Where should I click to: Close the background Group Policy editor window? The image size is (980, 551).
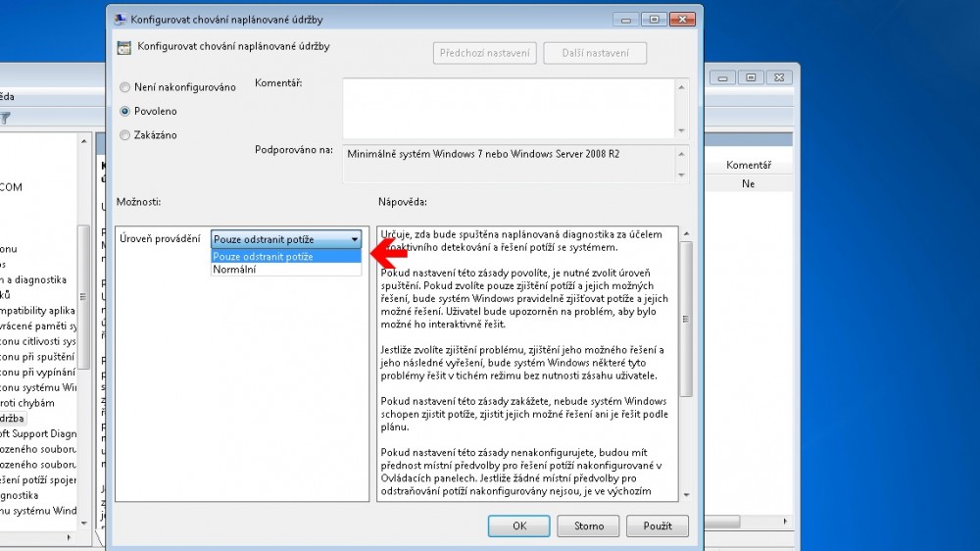[x=778, y=76]
